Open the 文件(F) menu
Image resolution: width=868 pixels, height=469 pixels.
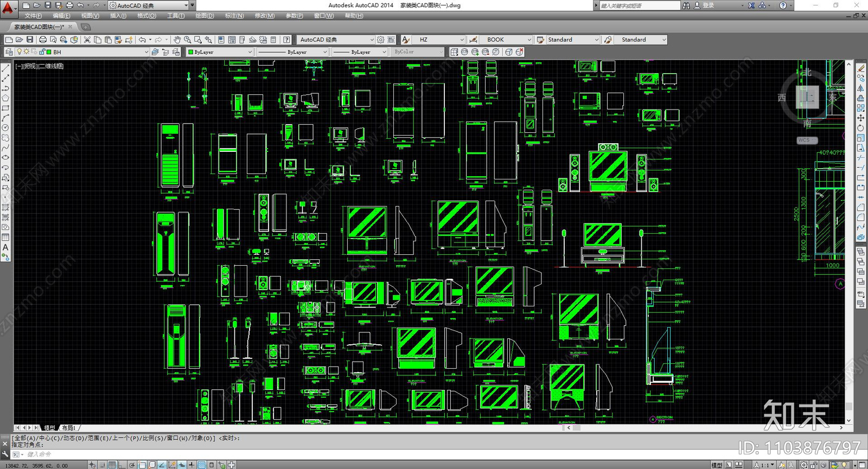coord(33,16)
